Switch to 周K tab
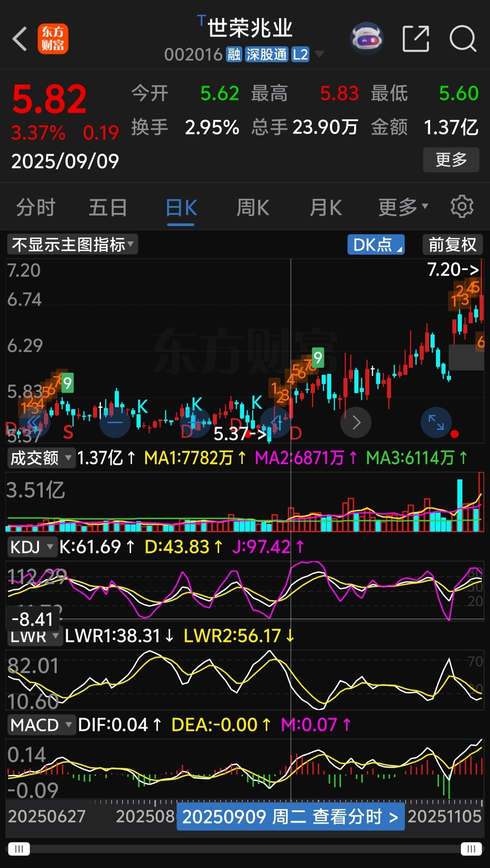 [x=253, y=207]
